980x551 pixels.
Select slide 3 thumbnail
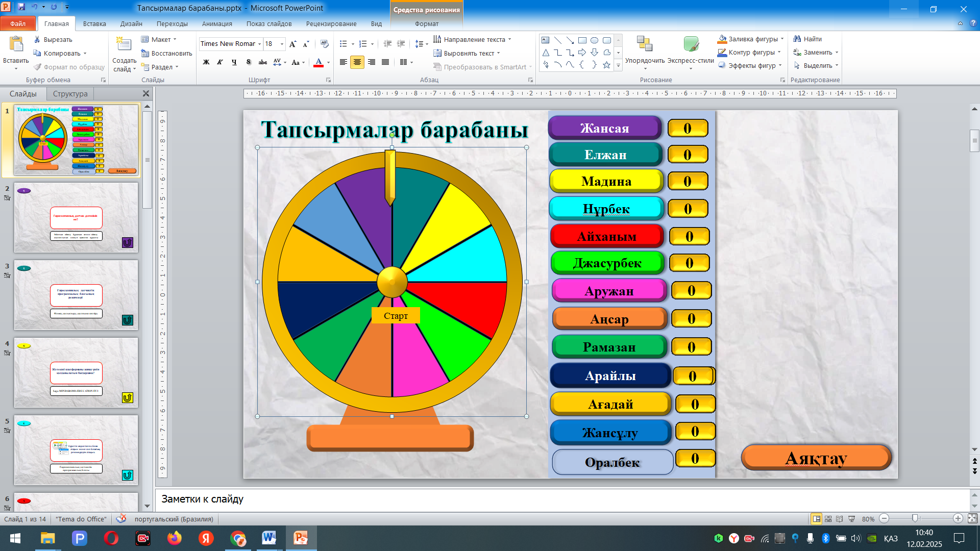(76, 295)
